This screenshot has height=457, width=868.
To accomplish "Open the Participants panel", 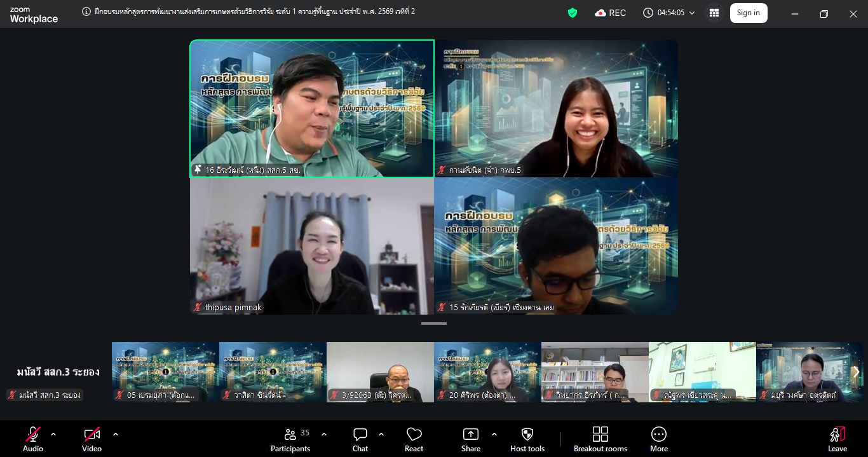I will [290, 439].
